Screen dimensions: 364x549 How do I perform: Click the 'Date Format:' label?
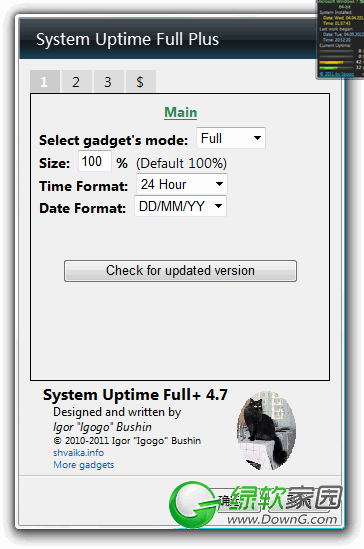tap(82, 208)
